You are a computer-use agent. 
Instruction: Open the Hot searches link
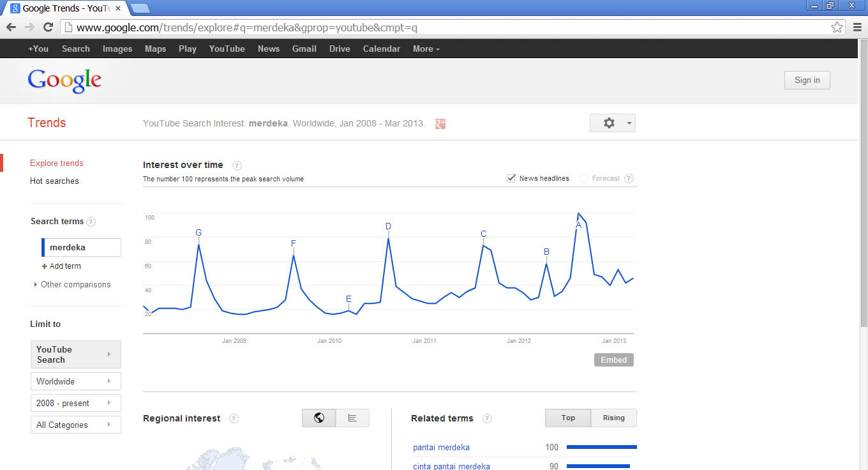click(x=54, y=181)
